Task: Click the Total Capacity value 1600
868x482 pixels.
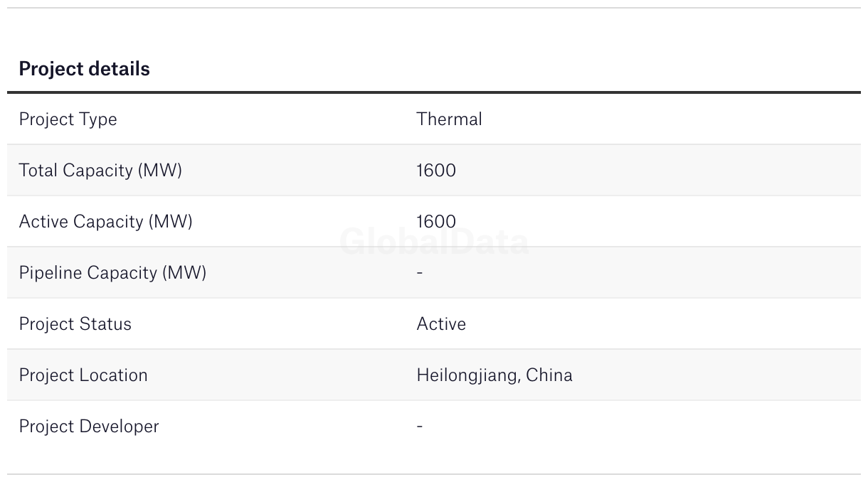Action: [436, 171]
